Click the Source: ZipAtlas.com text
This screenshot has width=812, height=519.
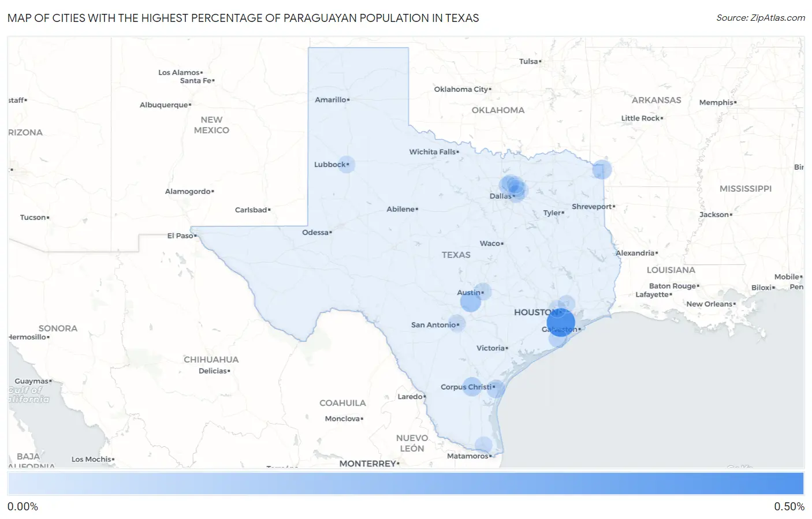761,18
